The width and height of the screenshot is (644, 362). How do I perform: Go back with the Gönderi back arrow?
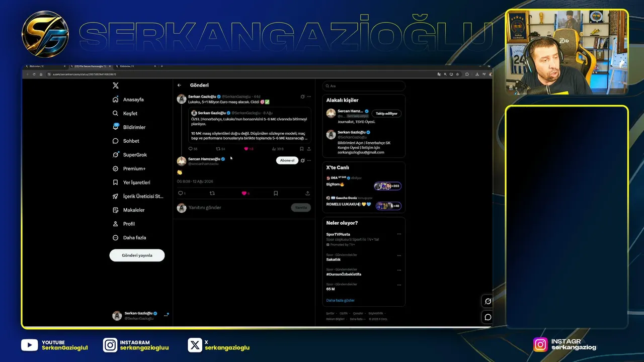tap(179, 85)
